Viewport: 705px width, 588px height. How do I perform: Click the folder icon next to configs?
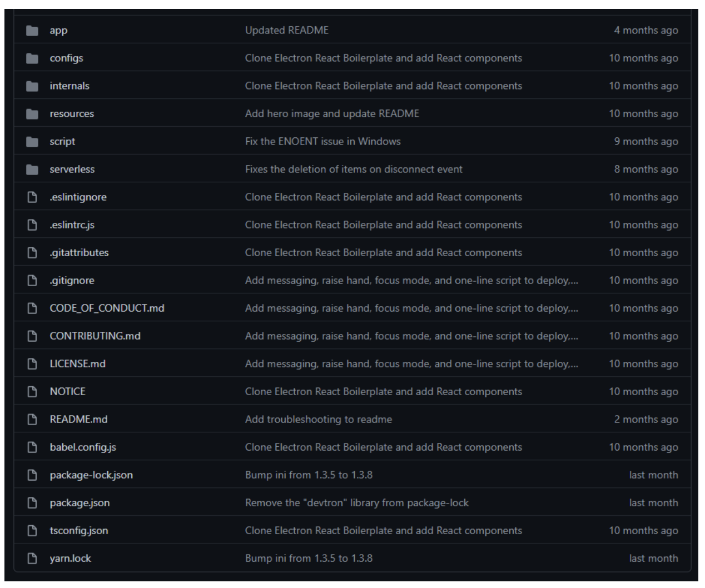click(32, 58)
